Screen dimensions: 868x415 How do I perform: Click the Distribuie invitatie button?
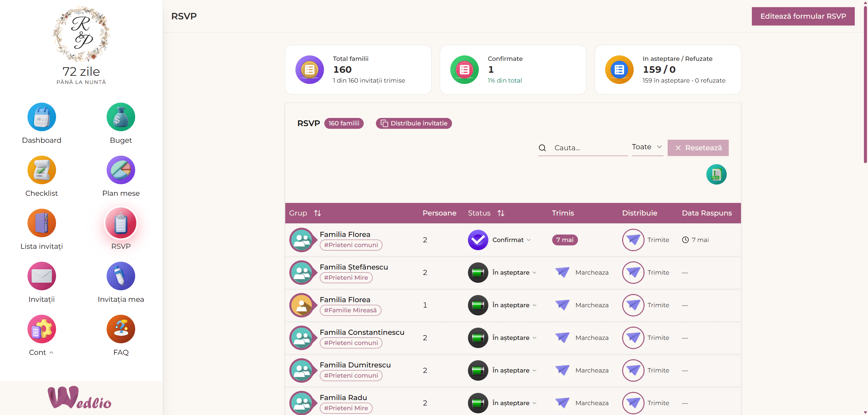point(414,123)
